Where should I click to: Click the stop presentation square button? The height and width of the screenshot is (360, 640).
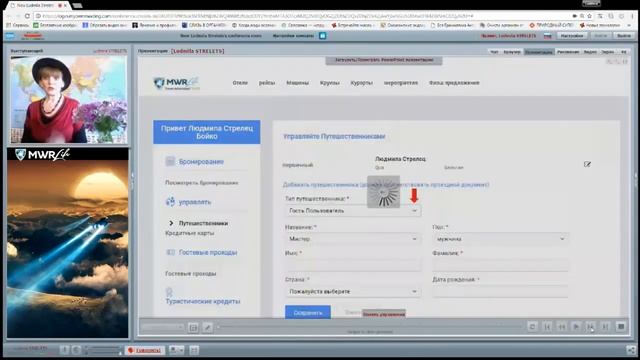[621, 327]
